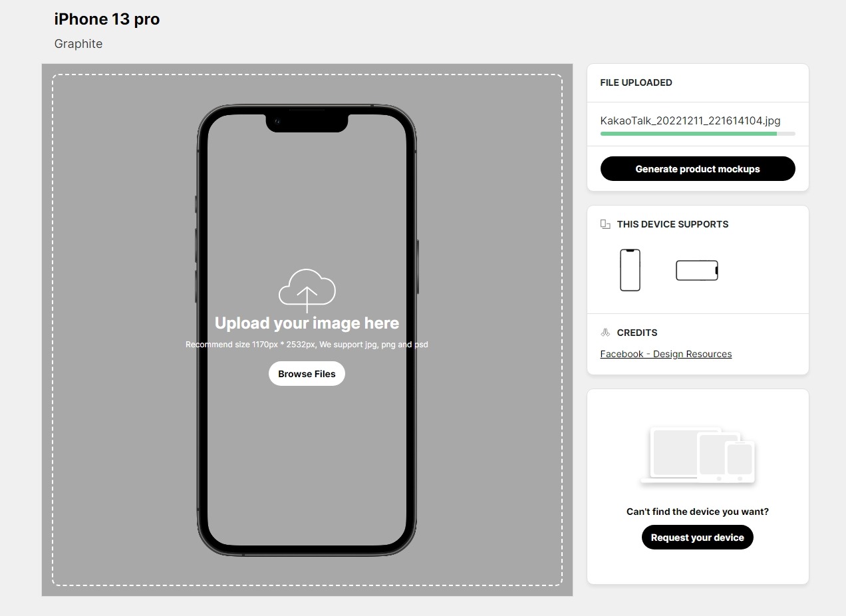Viewport: 846px width, 616px height.
Task: Click the iPhone 13 pro title
Action: (107, 19)
